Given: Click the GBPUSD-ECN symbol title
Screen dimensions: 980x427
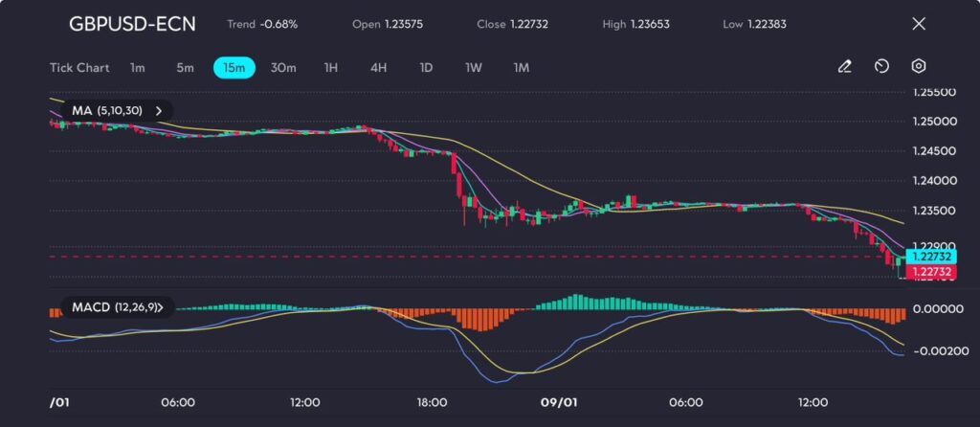Looking at the screenshot, I should point(132,24).
